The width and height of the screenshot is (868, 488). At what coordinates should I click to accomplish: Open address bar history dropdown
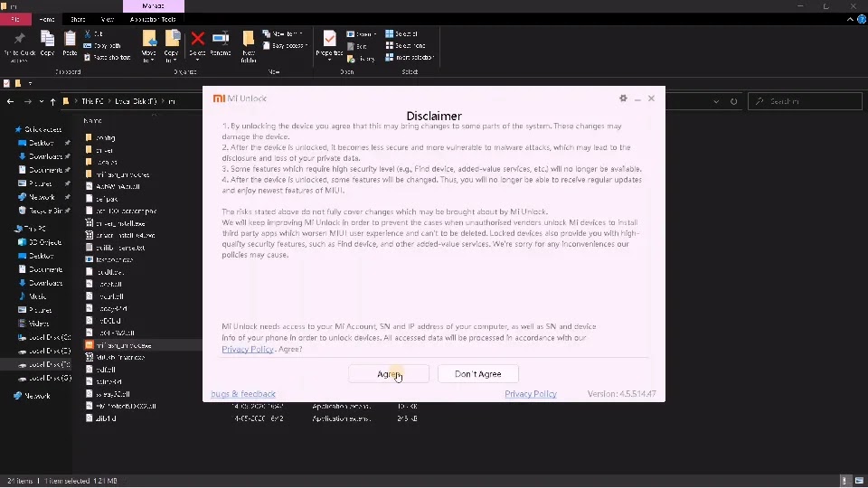point(716,102)
